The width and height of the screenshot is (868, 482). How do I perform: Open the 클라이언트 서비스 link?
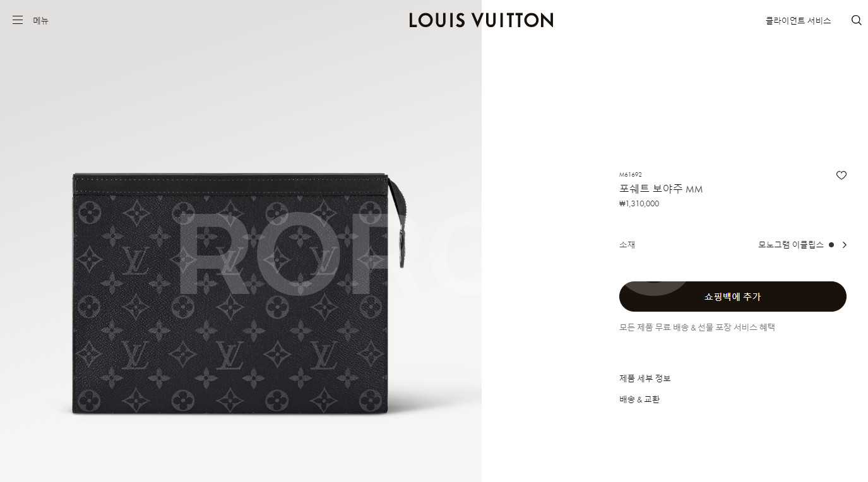point(798,21)
